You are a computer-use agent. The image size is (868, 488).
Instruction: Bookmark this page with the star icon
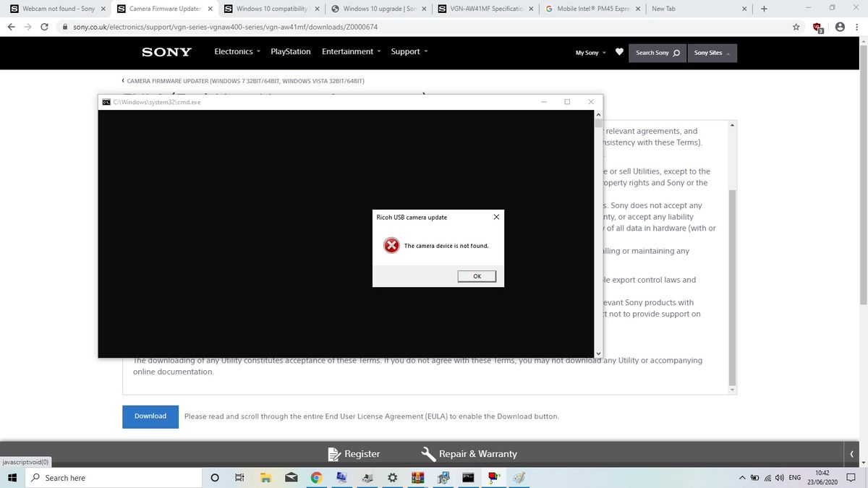point(796,27)
